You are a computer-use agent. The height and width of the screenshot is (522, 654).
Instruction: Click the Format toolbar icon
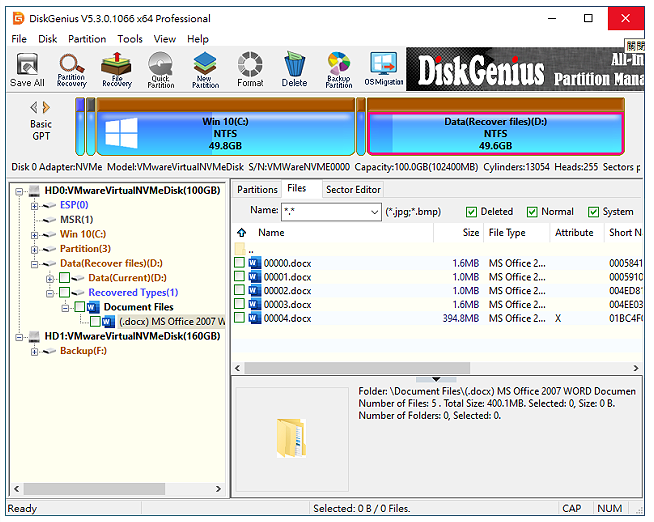250,70
